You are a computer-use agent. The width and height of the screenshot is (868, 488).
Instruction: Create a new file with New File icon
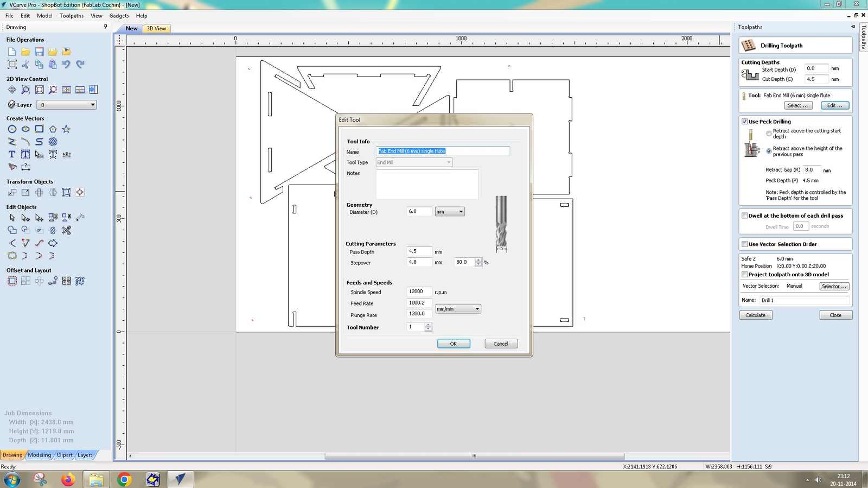point(12,52)
